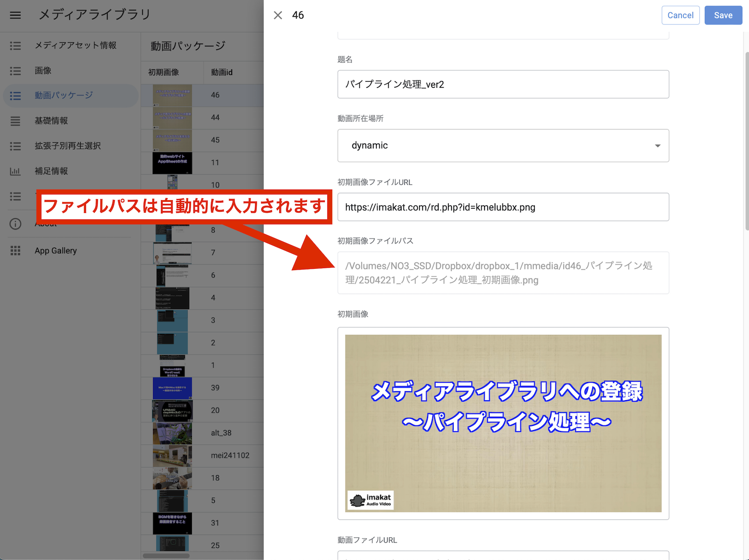Image resolution: width=749 pixels, height=560 pixels.
Task: Select 動画パッケージ in the sidebar
Action: point(64,95)
